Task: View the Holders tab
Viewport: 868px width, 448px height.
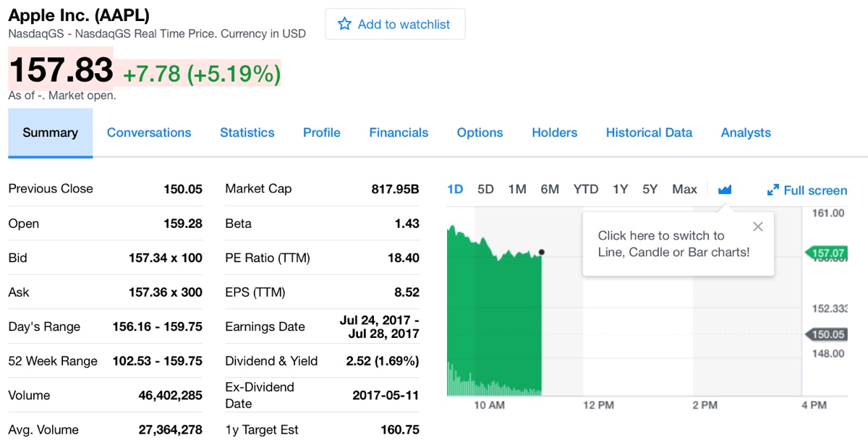Action: pos(555,132)
